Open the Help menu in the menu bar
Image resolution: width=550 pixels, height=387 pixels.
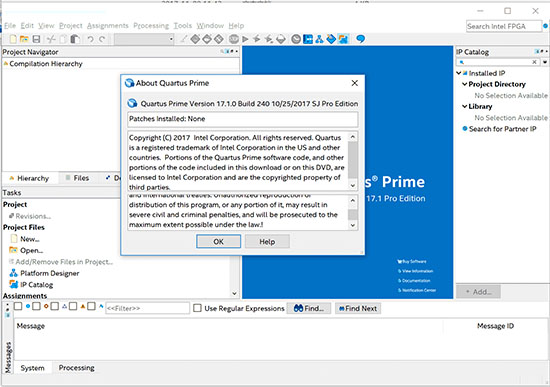[x=236, y=26]
